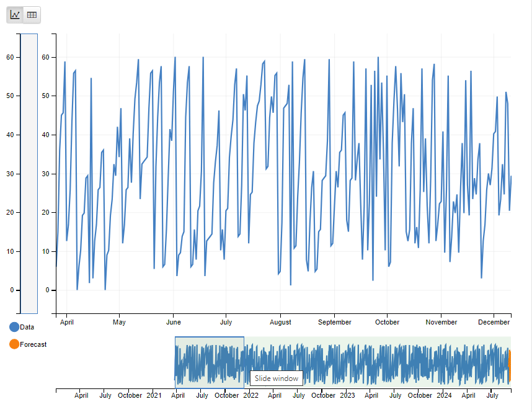Click the 2021 label on overview axis
532x412 pixels.
154,395
